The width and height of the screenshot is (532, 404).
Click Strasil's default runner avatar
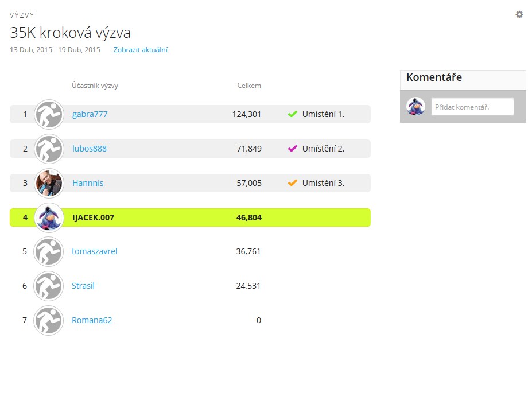tap(49, 286)
